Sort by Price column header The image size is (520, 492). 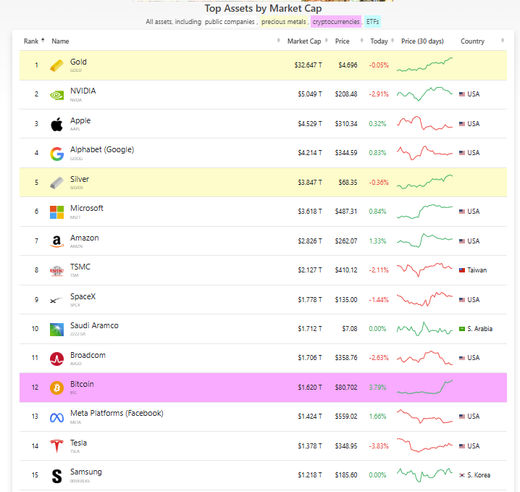coord(342,41)
